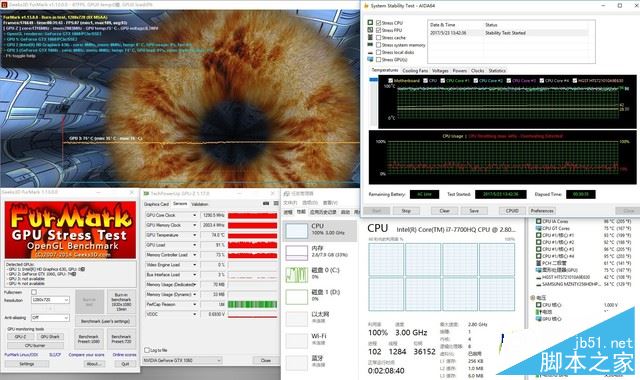Click the Stress CPU icon in AIDA64
The height and width of the screenshot is (380, 640).
(x=370, y=23)
